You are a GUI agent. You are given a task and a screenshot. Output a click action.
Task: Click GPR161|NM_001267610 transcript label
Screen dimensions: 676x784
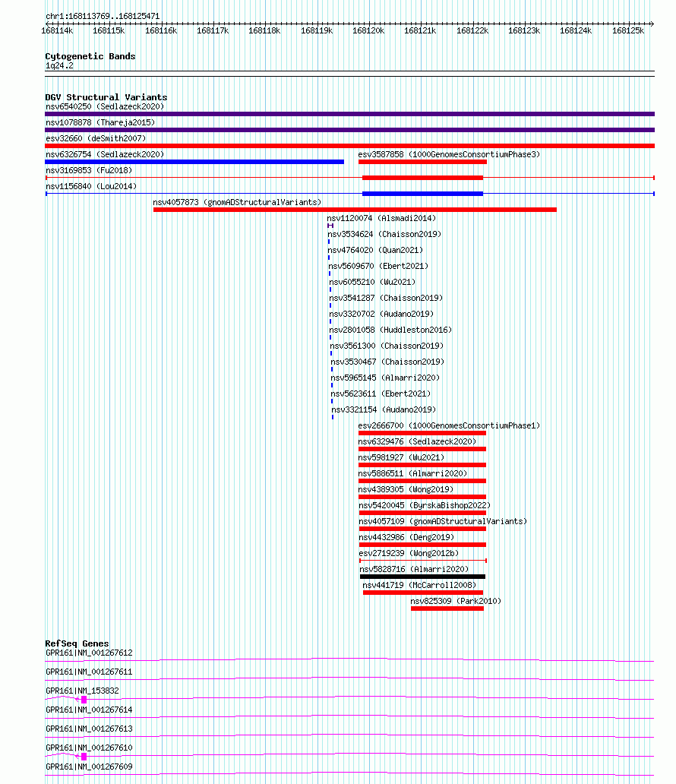click(89, 748)
